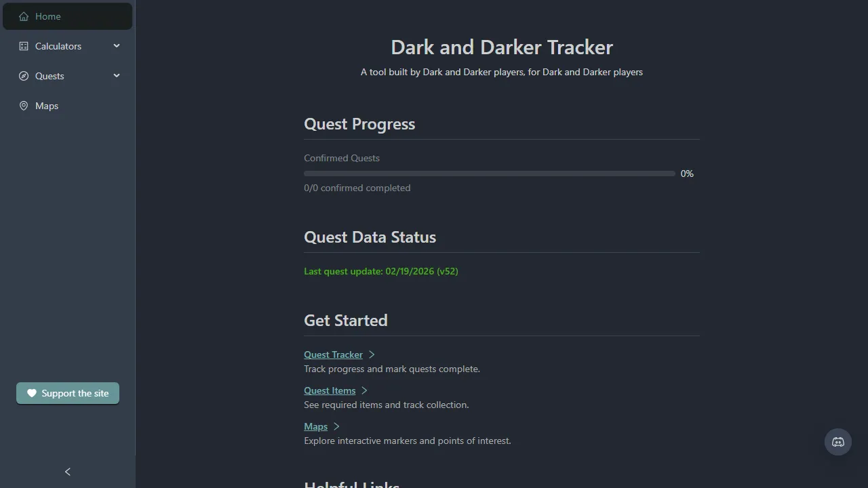Follow the Quest Items link
868x488 pixels.
(329, 390)
